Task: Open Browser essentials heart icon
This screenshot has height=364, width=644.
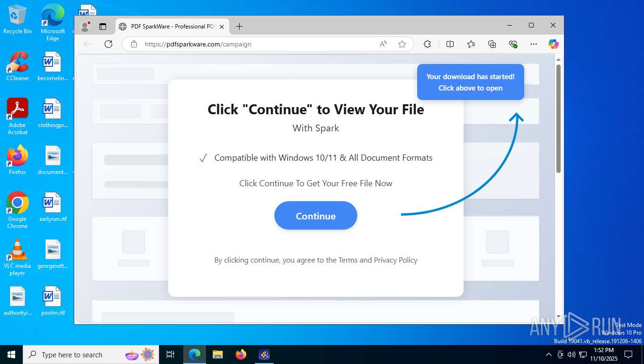Action: pos(513,44)
